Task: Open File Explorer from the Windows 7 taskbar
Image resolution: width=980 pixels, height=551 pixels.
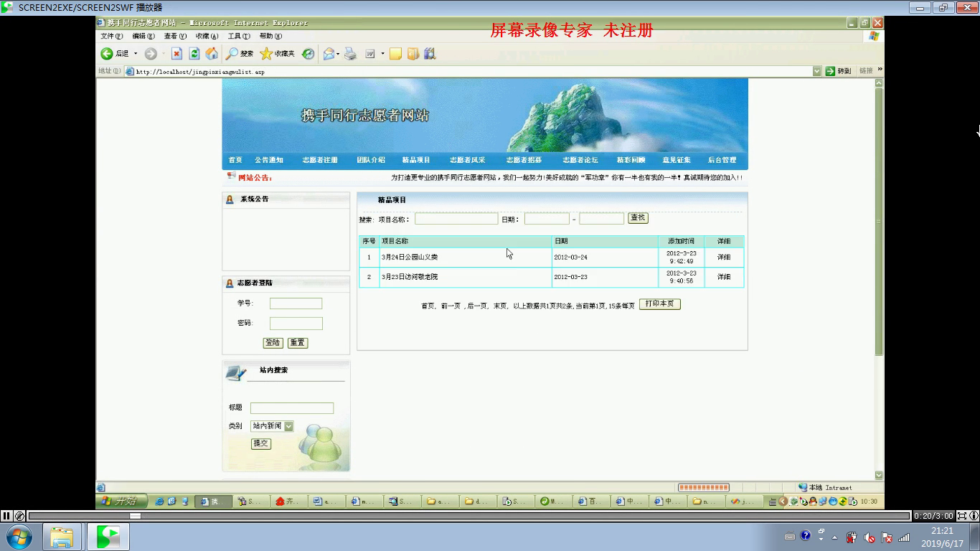Action: click(62, 537)
